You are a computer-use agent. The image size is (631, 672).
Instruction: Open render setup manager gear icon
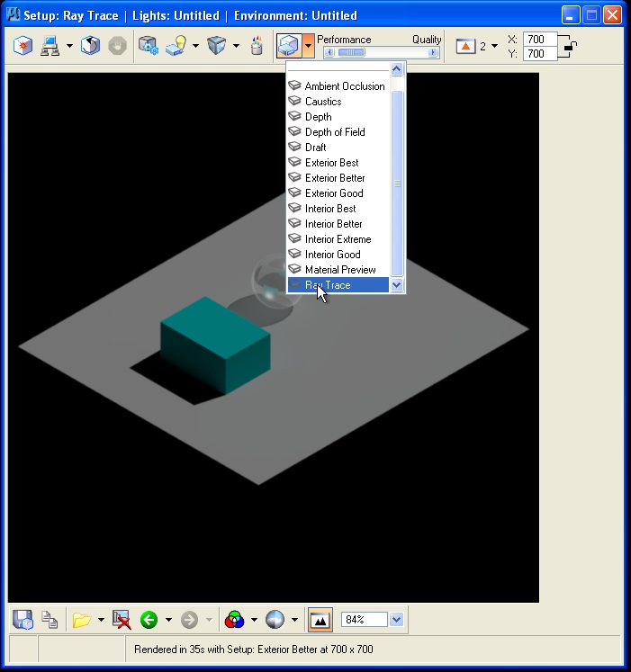pos(149,46)
